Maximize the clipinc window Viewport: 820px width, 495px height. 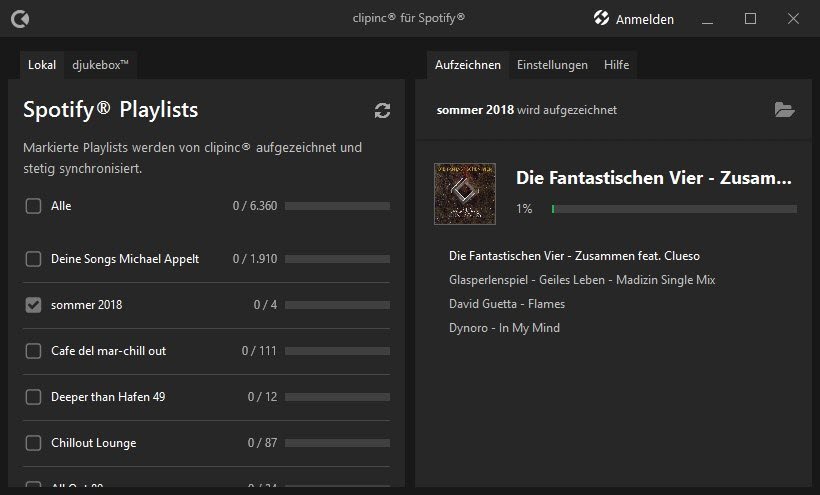pyautogui.click(x=750, y=18)
